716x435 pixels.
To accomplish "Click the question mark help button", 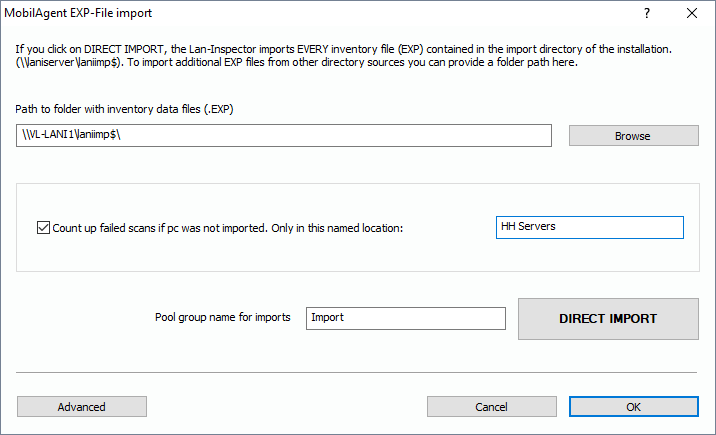I will (646, 13).
